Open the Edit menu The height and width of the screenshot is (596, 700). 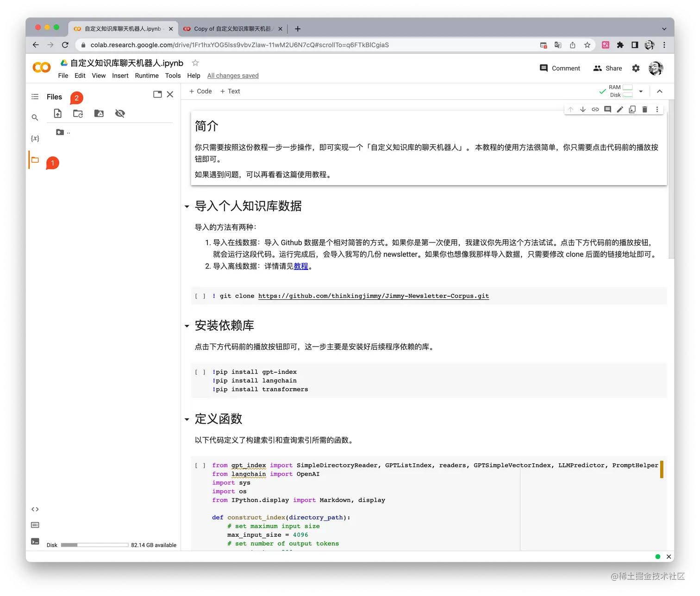[80, 75]
